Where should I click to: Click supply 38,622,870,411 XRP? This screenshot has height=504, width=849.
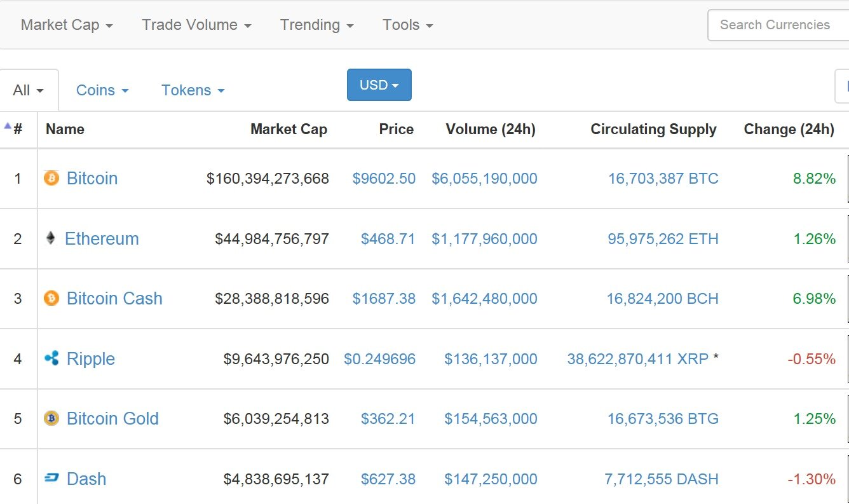637,359
